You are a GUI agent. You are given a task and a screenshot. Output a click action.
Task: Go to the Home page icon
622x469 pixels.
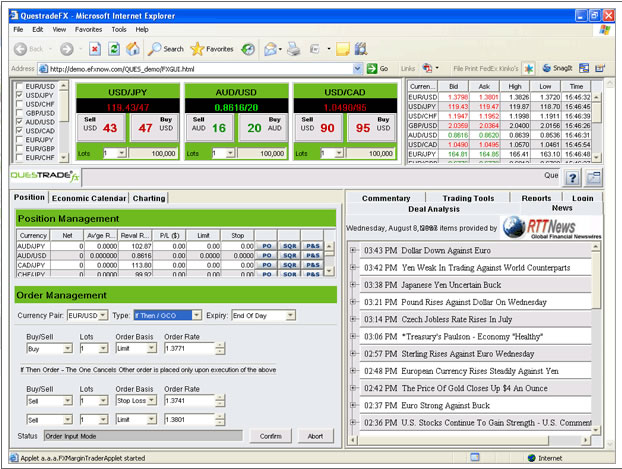coord(133,49)
